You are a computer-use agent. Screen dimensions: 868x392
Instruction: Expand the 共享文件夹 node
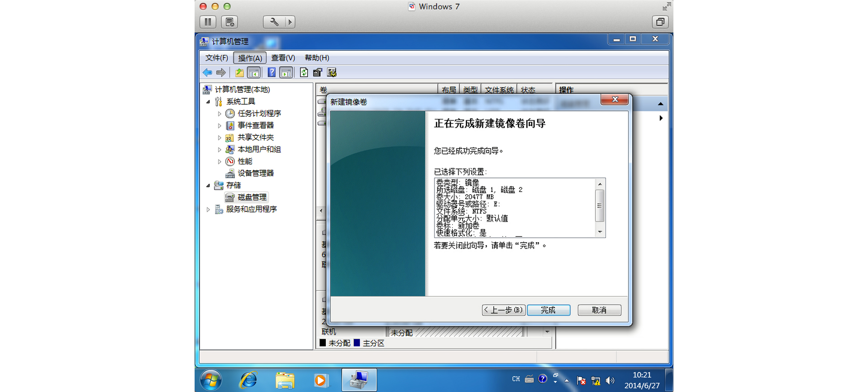(x=219, y=138)
